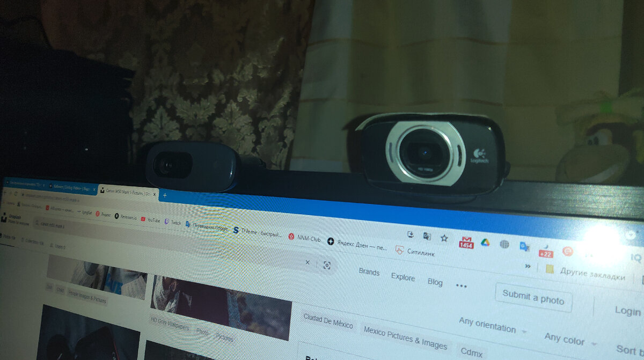Open Яндекс Дзен bookmark

click(x=357, y=244)
